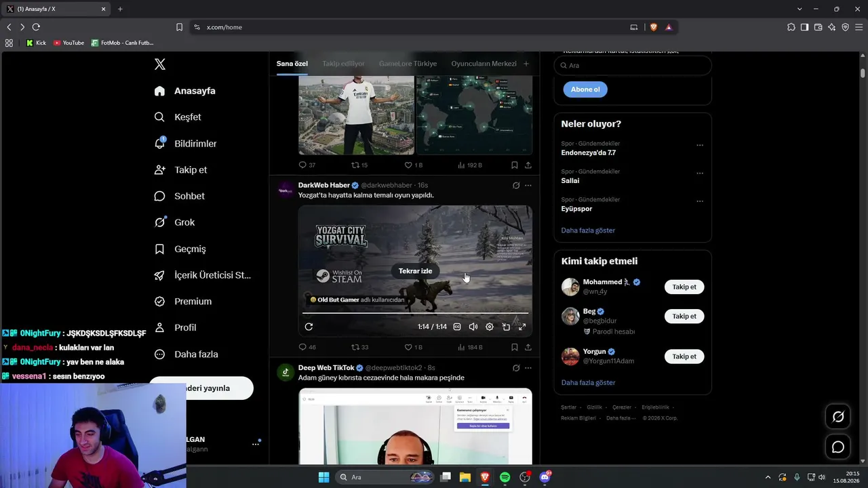Open the Eyüpspor trending topic
The height and width of the screenshot is (488, 868).
(577, 209)
